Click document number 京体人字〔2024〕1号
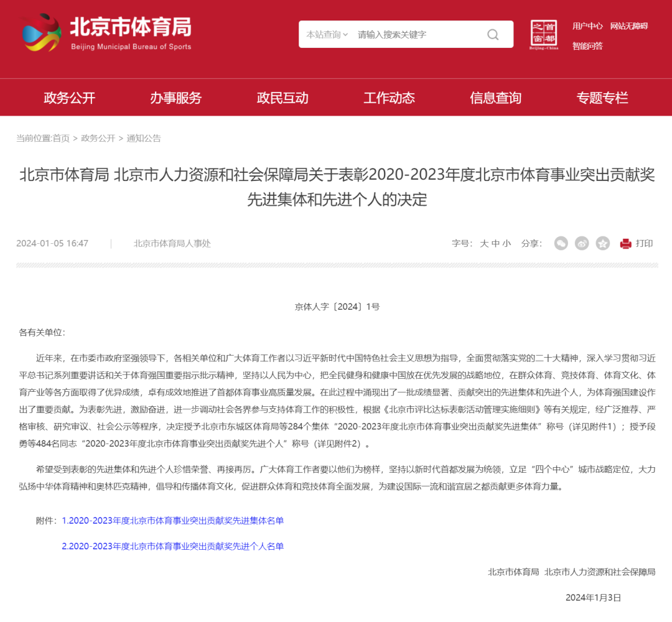 pos(337,307)
